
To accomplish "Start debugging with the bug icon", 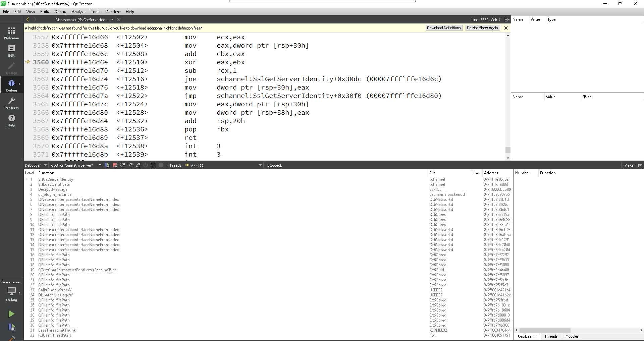I will coord(11,327).
